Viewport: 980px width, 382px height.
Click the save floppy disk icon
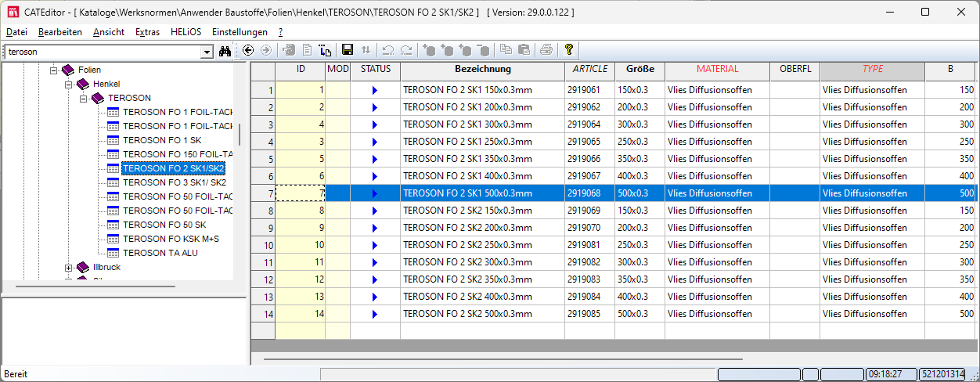[348, 50]
